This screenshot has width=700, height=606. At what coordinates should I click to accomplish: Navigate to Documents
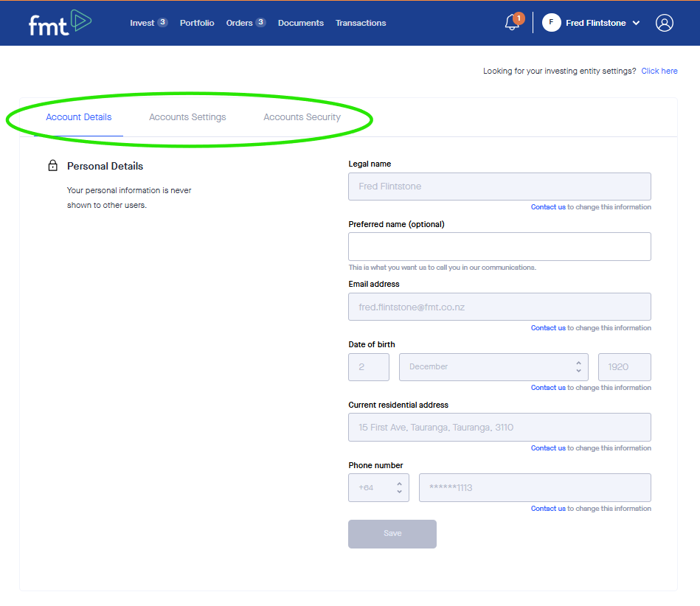(x=300, y=23)
